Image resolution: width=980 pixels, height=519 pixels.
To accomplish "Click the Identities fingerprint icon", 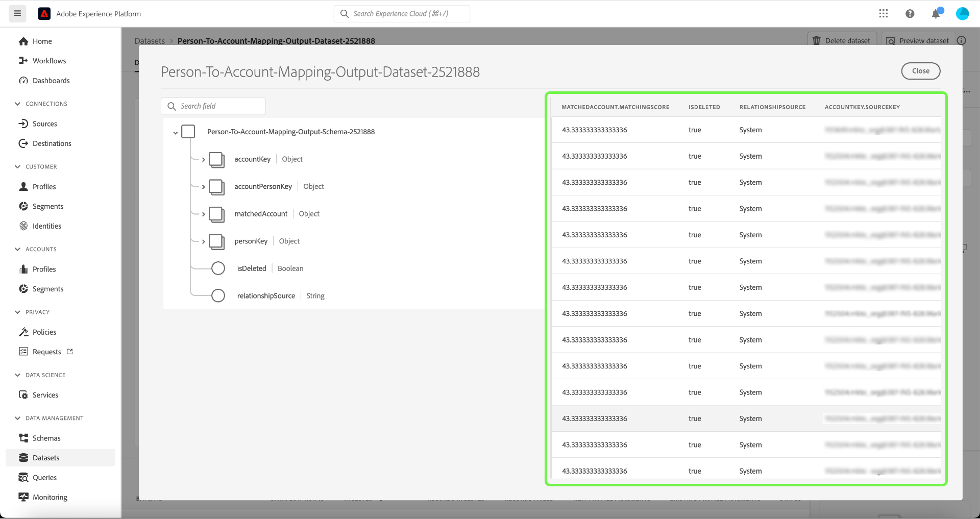I will 23,226.
